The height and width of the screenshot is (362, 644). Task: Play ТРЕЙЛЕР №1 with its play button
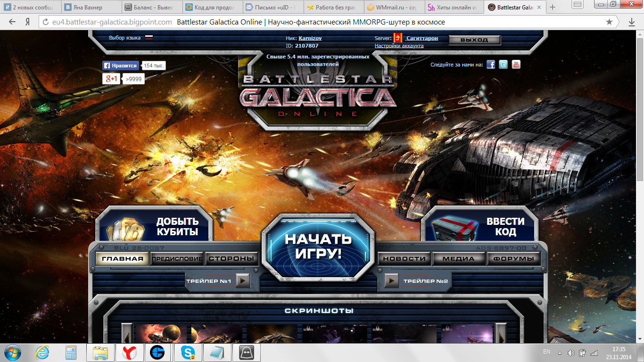[243, 281]
